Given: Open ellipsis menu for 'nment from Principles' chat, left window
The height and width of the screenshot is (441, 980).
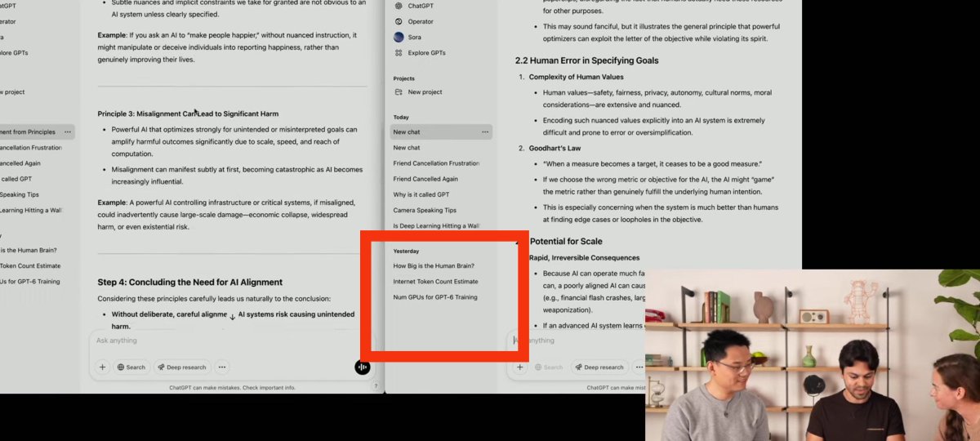Looking at the screenshot, I should pyautogui.click(x=68, y=131).
